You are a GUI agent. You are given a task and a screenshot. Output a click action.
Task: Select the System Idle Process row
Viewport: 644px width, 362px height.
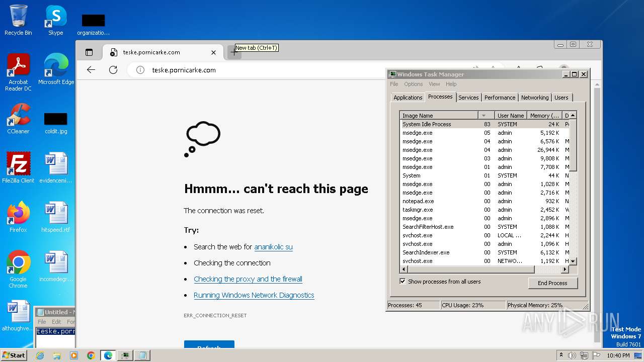(x=485, y=124)
